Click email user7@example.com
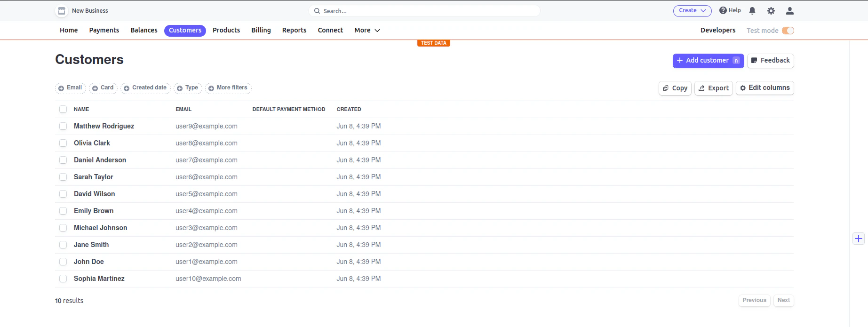 coord(207,160)
